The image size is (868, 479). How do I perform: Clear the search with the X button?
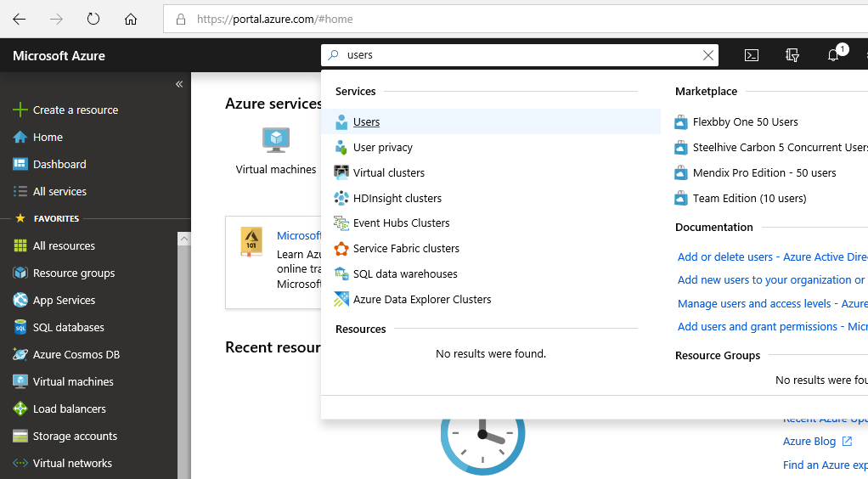coord(708,55)
